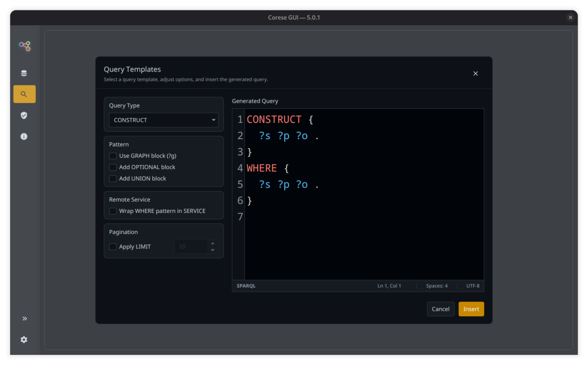Click line number 7 in the gutter
This screenshot has height=365, width=588.
[240, 217]
